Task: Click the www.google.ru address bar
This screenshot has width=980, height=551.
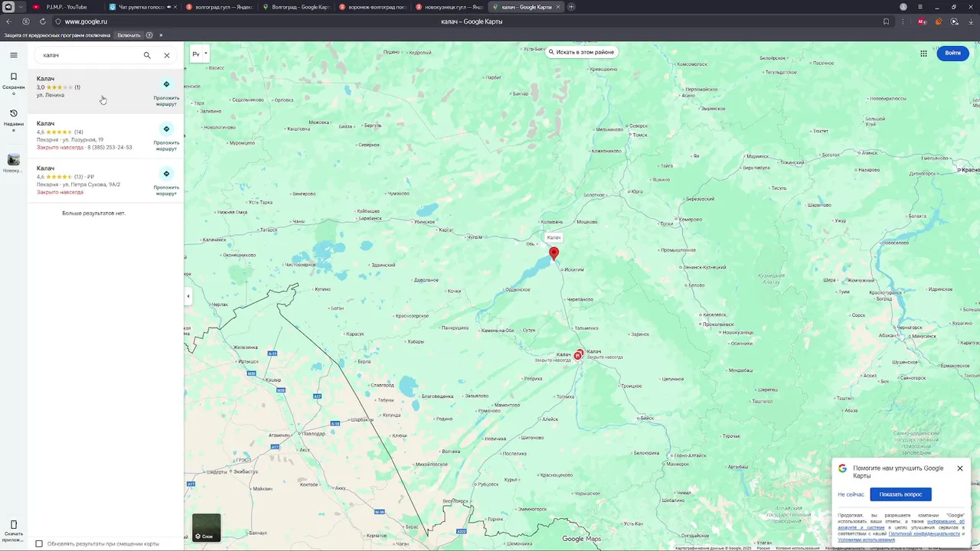Action: pyautogui.click(x=86, y=21)
